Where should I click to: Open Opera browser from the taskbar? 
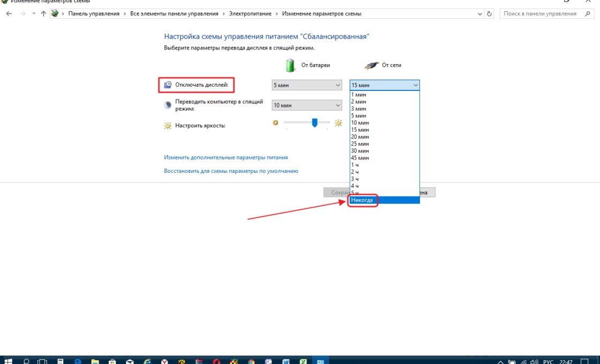pyautogui.click(x=216, y=361)
